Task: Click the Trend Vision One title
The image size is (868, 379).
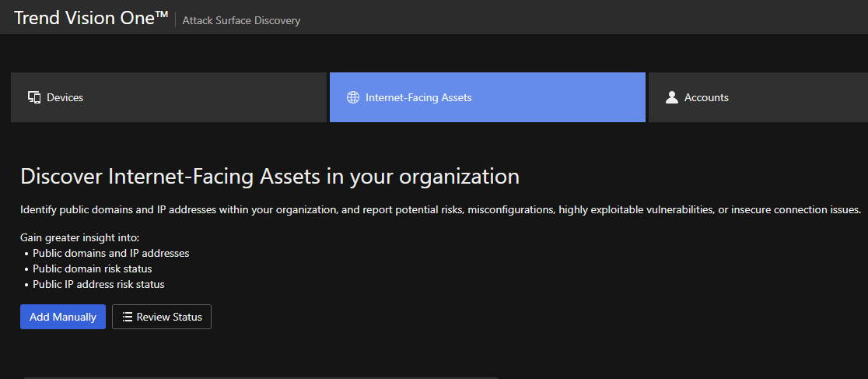Action: [84, 19]
